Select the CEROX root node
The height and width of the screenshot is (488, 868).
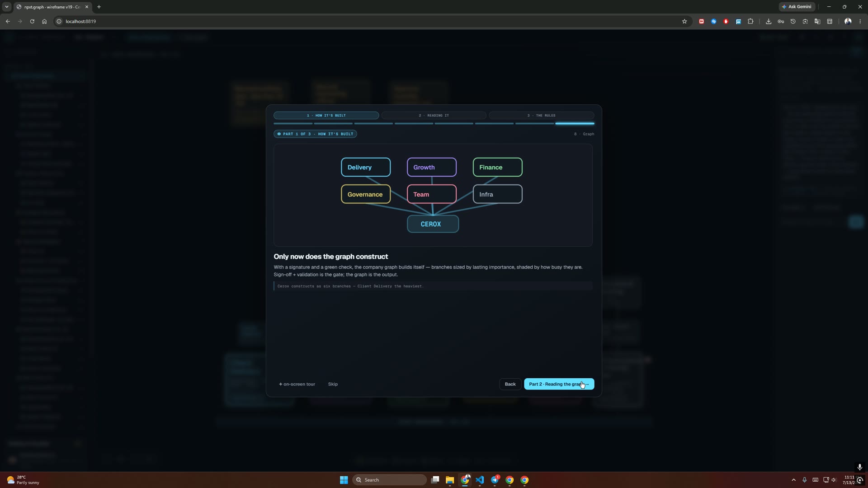tap(433, 224)
